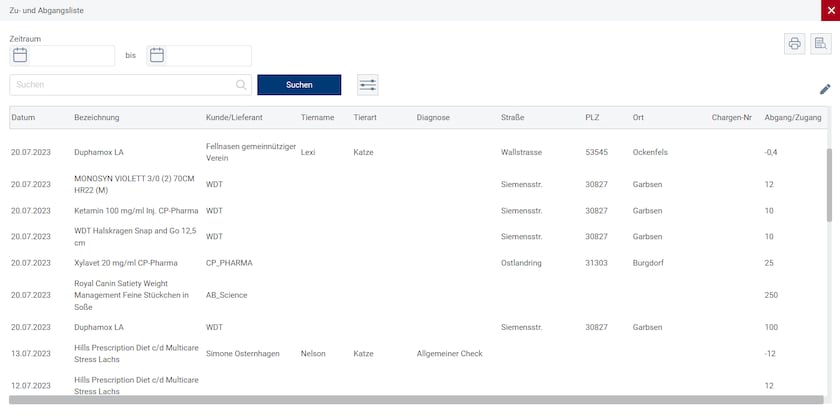The height and width of the screenshot is (418, 840).
Task: Click the Burgdorf city cell
Action: pos(647,263)
